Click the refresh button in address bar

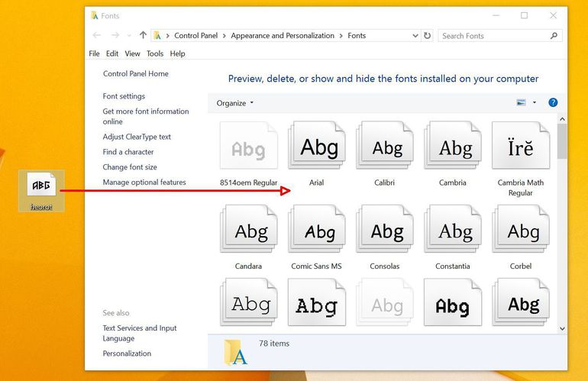(x=427, y=36)
